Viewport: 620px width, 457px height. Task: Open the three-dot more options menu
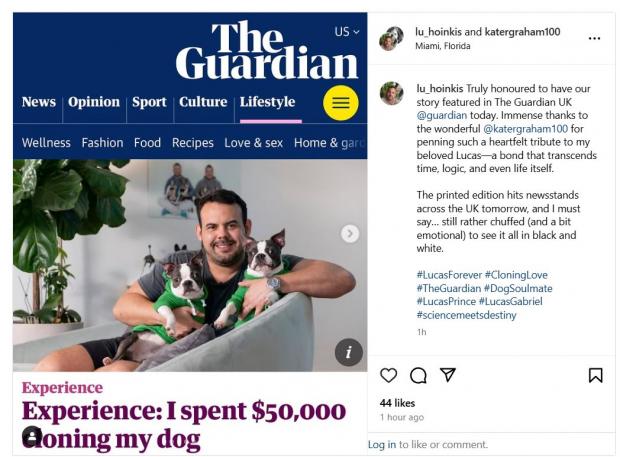click(594, 38)
